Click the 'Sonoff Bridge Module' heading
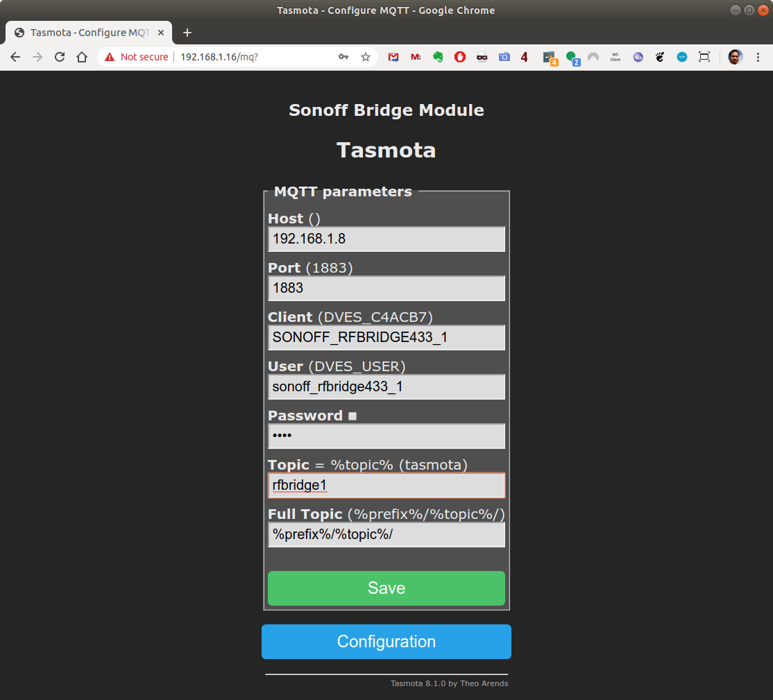Image resolution: width=773 pixels, height=700 pixels. pos(386,110)
